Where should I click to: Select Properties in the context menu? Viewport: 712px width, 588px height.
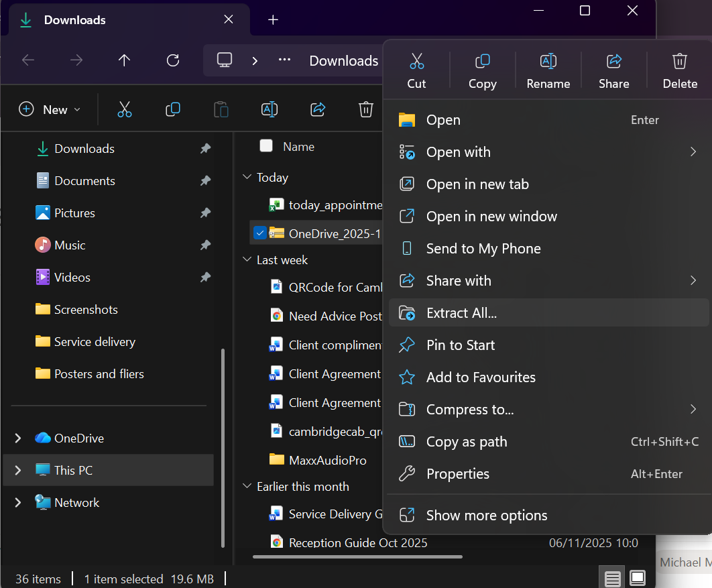tap(457, 474)
